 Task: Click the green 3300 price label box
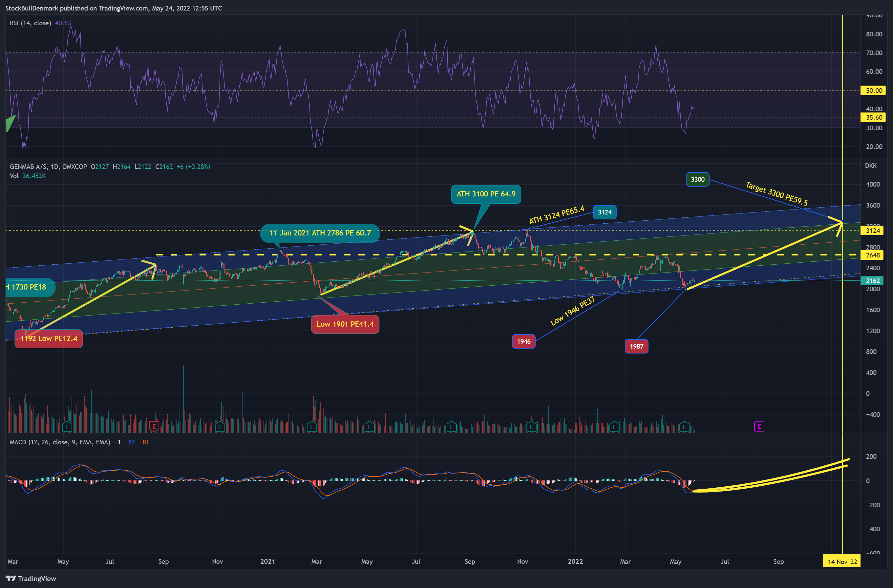pyautogui.click(x=697, y=179)
